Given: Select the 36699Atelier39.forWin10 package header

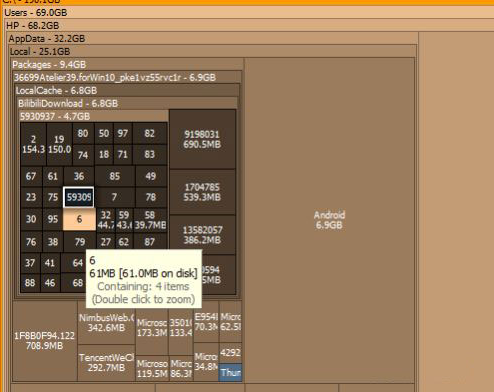Looking at the screenshot, I should (115, 77).
